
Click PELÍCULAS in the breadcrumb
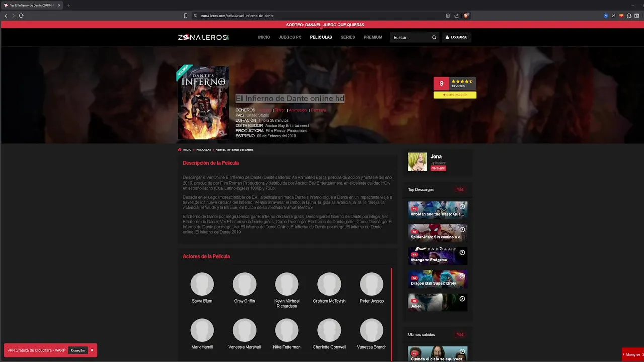tap(204, 150)
